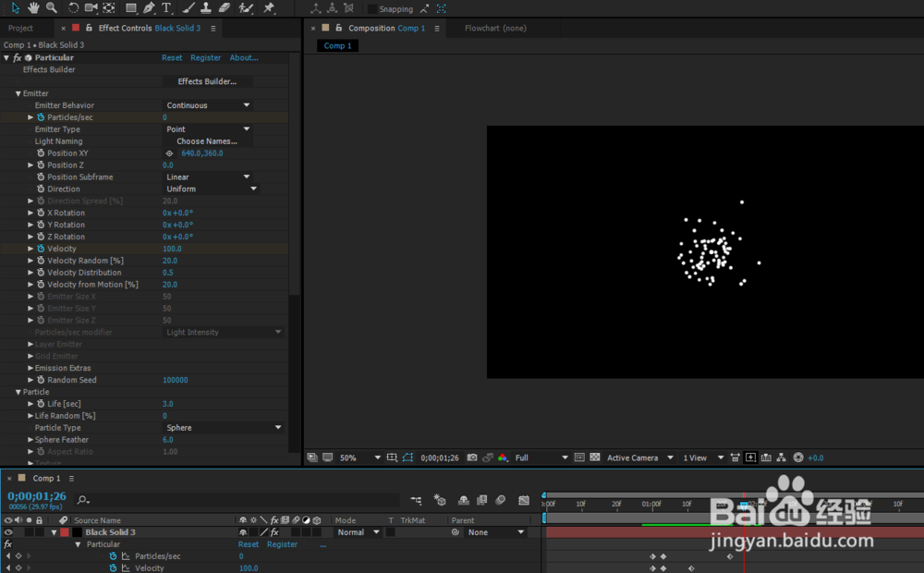
Task: Open Show Channel color management icon
Action: coord(503,457)
